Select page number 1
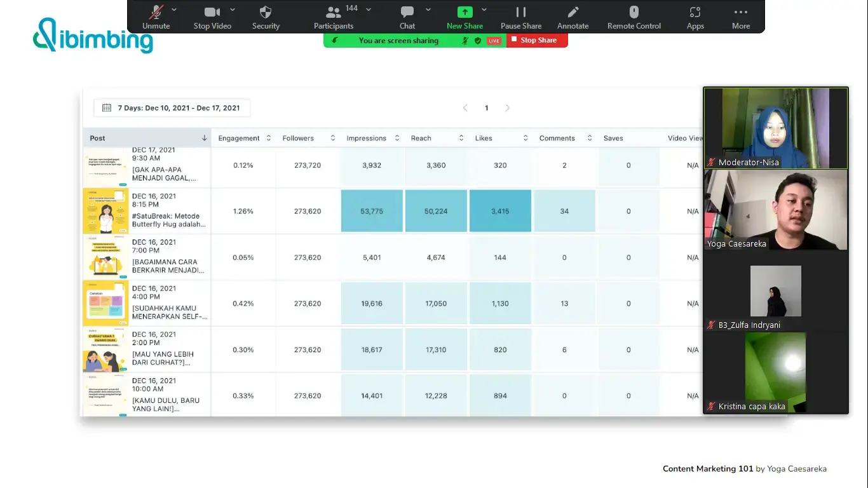This screenshot has height=488, width=868. point(487,108)
